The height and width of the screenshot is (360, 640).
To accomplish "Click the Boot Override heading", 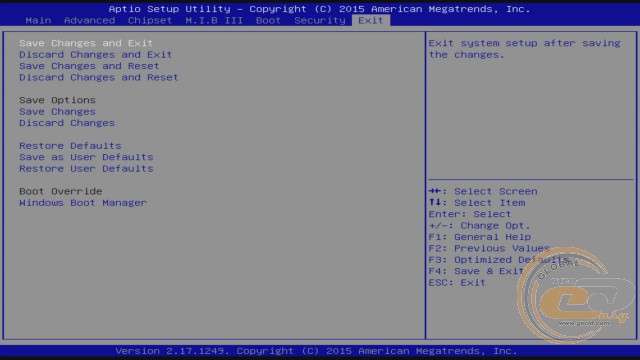I will point(60,192).
